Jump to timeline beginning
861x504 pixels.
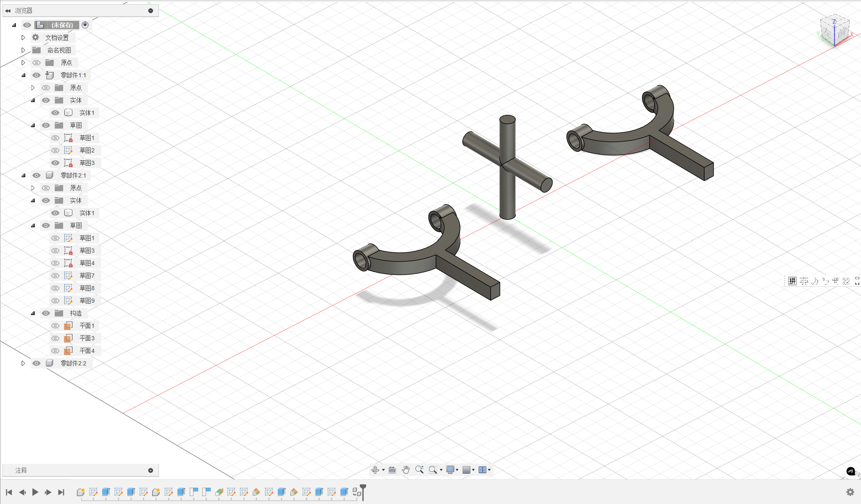(9, 492)
